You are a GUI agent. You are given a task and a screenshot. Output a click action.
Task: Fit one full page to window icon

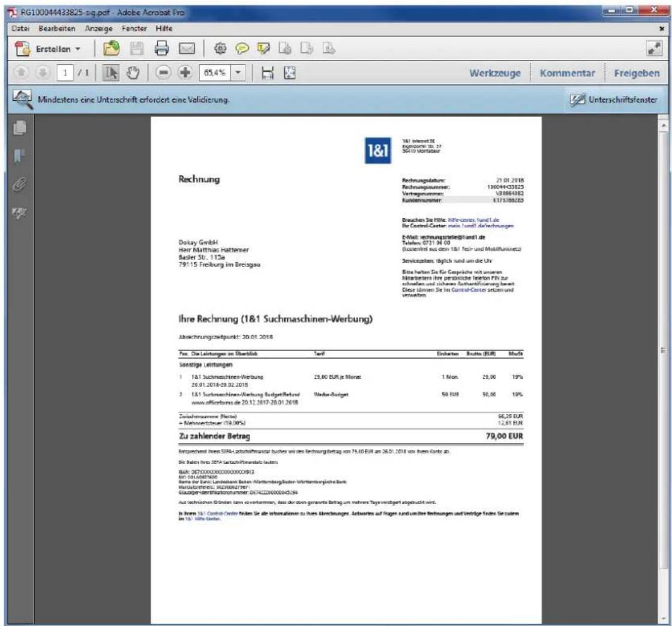pyautogui.click(x=290, y=73)
